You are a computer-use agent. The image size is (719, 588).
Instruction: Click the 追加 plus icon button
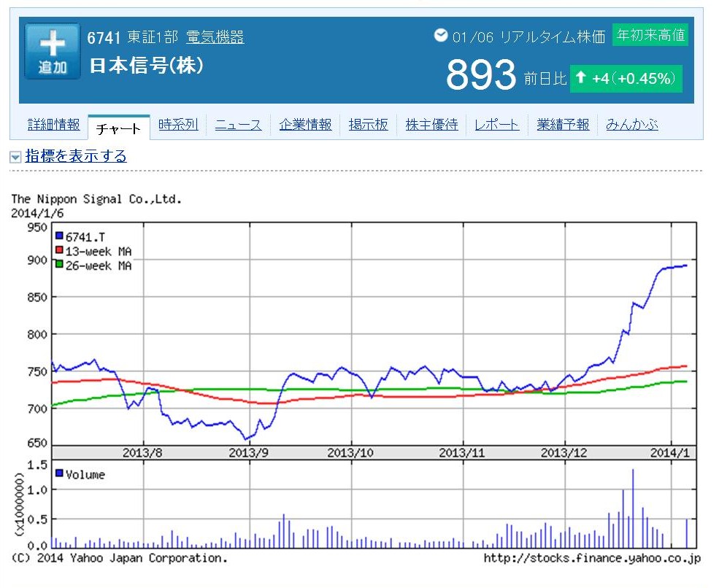click(53, 51)
